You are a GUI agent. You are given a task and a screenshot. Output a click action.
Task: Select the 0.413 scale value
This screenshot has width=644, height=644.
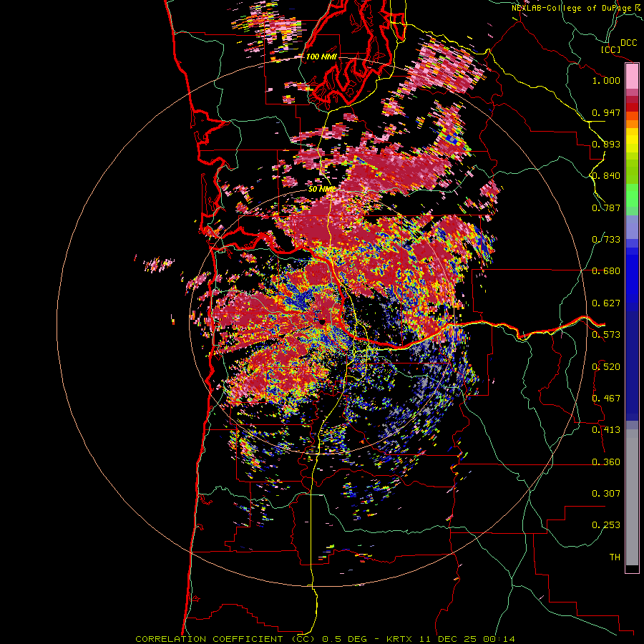point(606,430)
